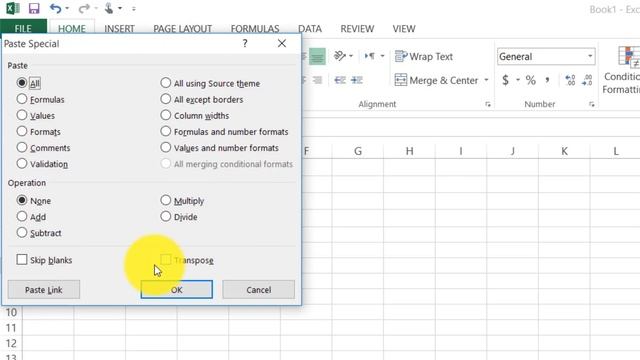Enable the Skip blanks checkbox

click(x=22, y=260)
